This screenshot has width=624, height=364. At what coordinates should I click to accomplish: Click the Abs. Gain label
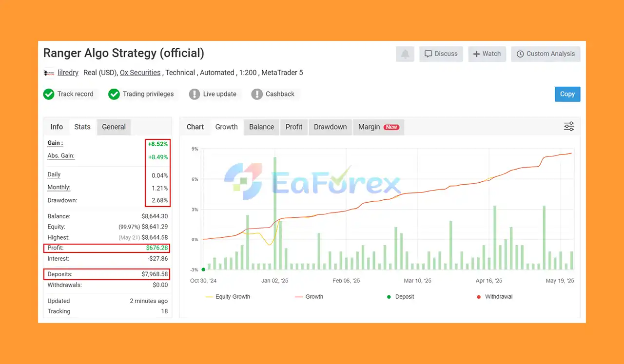(61, 156)
